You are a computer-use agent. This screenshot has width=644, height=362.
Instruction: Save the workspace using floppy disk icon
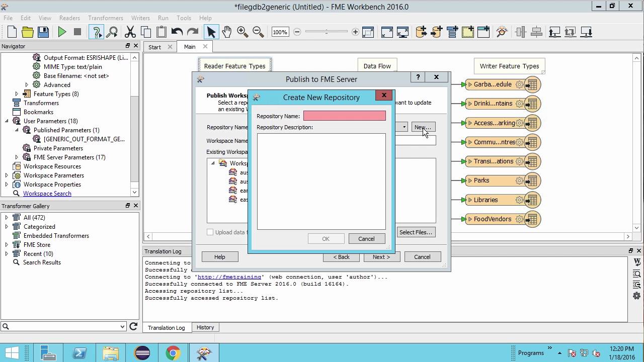tap(43, 32)
